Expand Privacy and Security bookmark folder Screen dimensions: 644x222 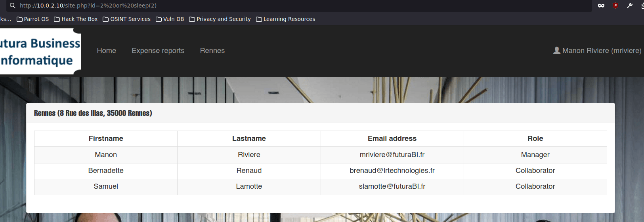click(220, 19)
